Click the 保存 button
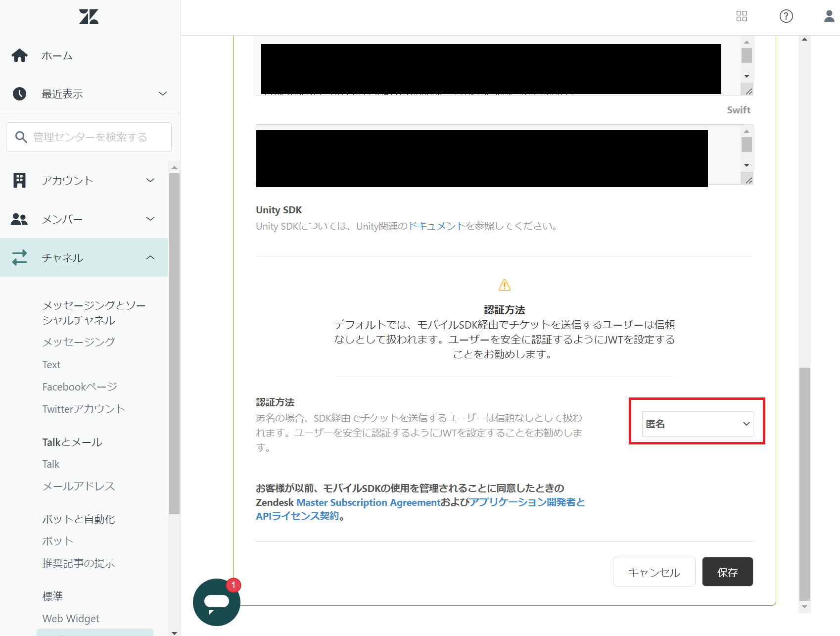 (727, 572)
